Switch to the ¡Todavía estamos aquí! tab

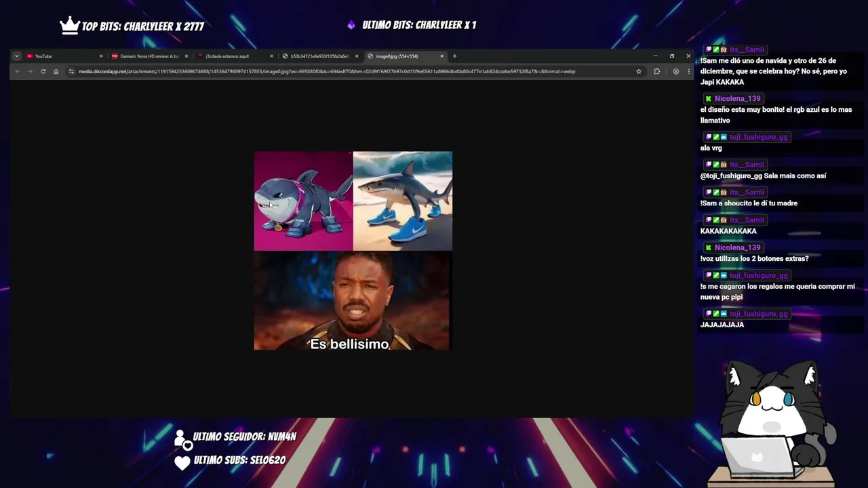pyautogui.click(x=235, y=56)
